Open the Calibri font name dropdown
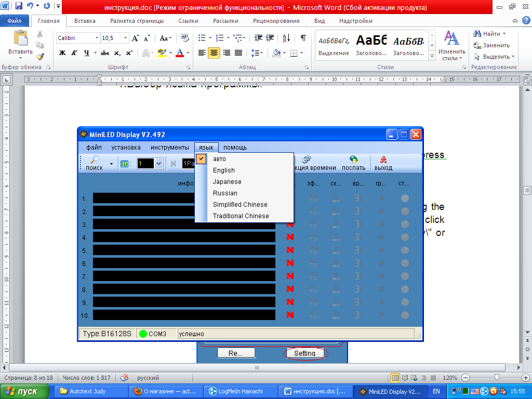 tap(97, 38)
